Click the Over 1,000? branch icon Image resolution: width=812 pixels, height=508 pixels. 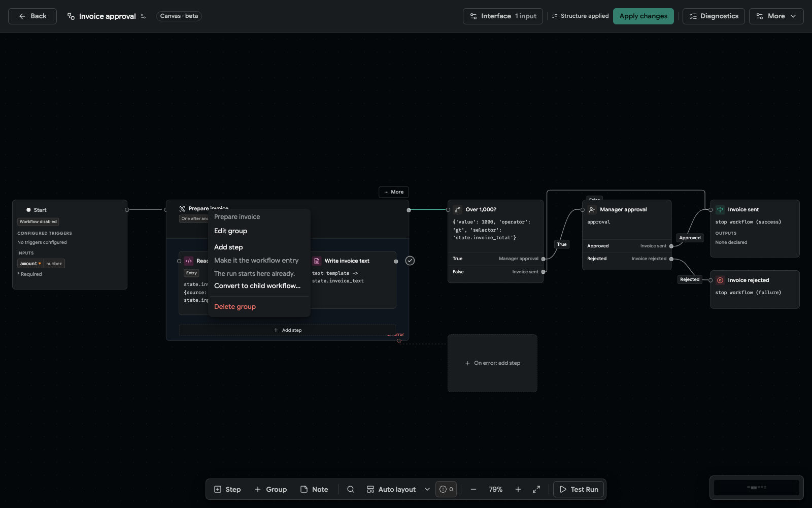457,209
